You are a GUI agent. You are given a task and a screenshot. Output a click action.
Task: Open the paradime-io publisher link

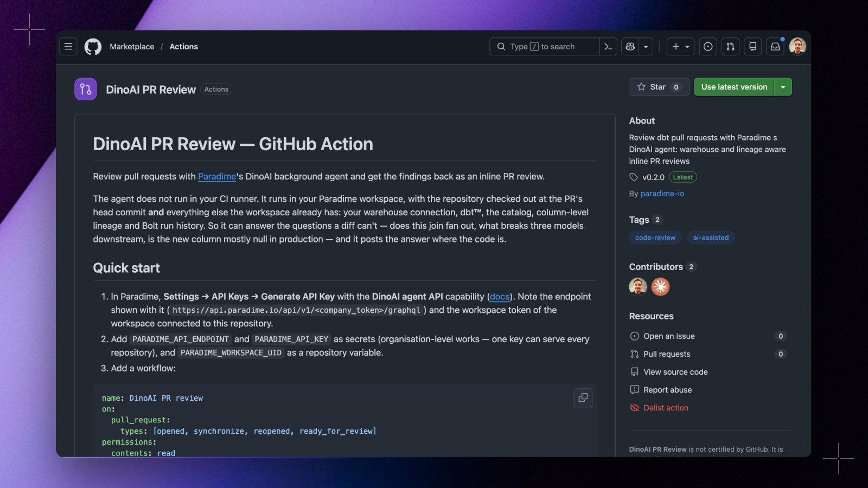coord(662,194)
